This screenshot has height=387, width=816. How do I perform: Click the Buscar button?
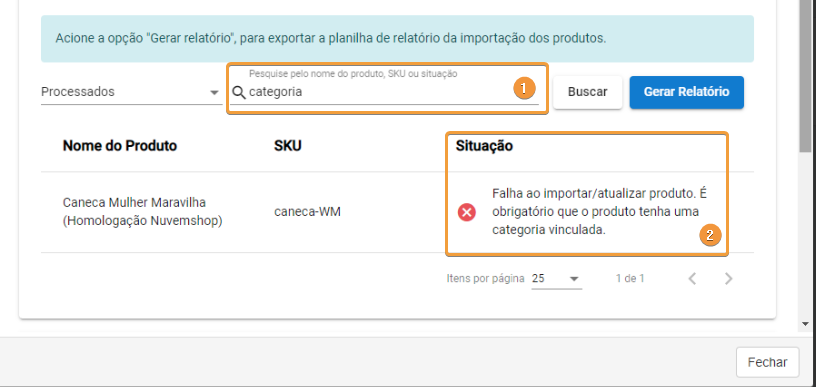coord(588,92)
